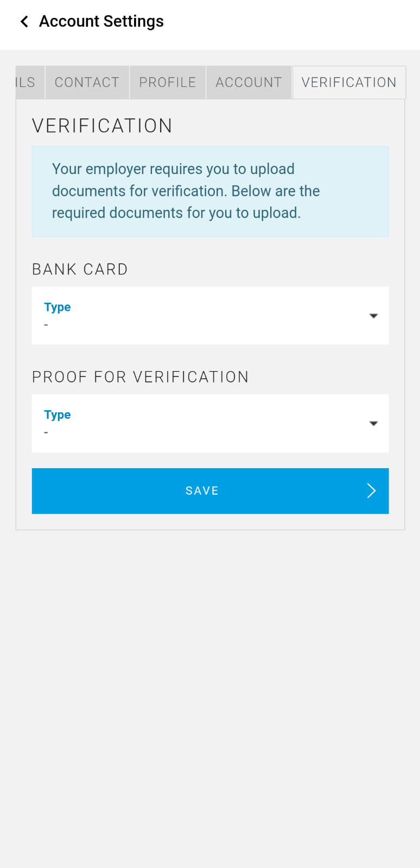This screenshot has height=868, width=420.
Task: Click the Bank Card dropdown arrow
Action: 373,316
